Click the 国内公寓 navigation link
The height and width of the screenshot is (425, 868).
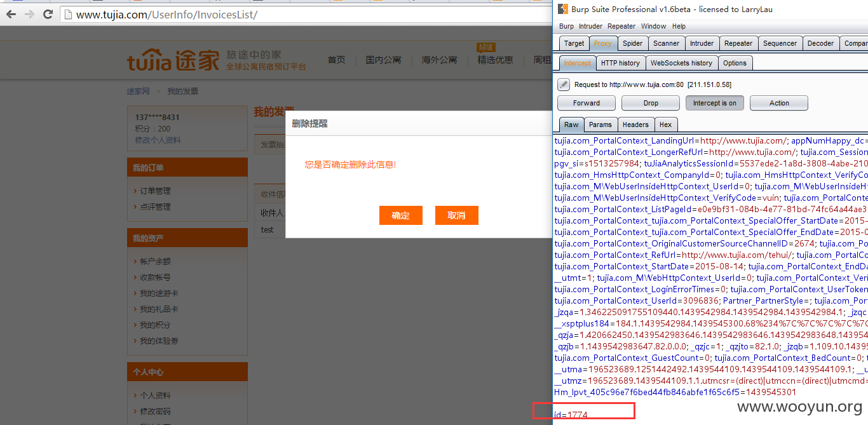pos(383,60)
